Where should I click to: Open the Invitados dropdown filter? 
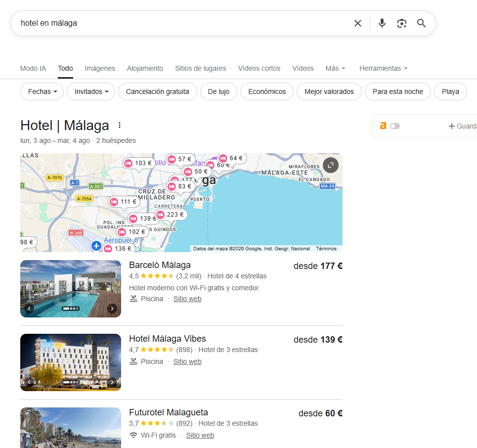click(x=91, y=91)
